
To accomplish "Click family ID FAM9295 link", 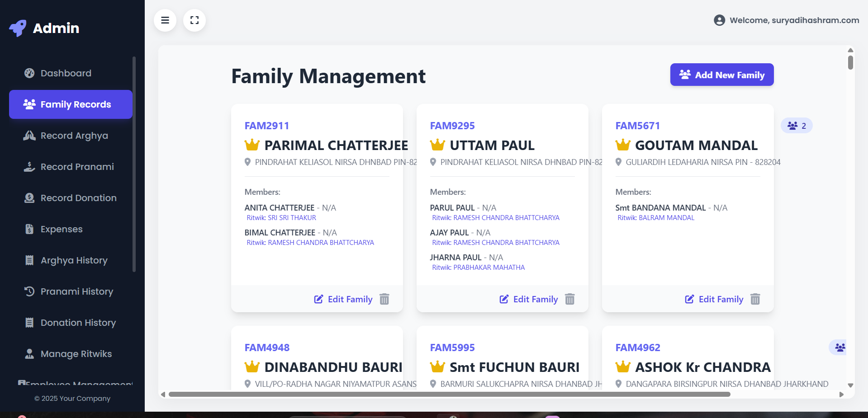I will pos(452,126).
